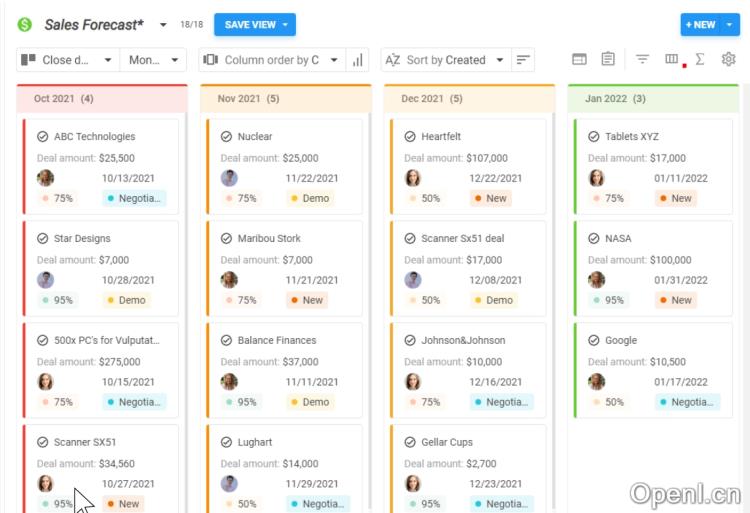Open the settings gear icon
This screenshot has width=750, height=513.
(728, 60)
